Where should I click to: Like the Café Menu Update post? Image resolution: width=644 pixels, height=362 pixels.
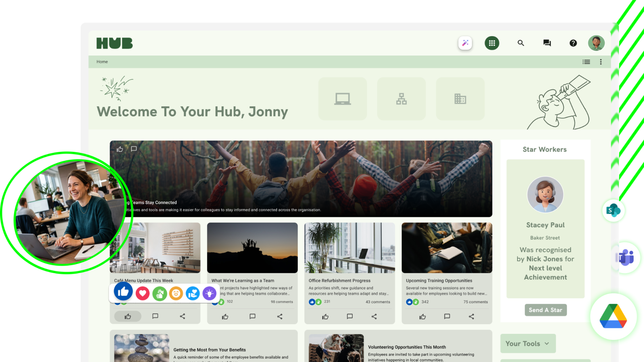pos(127,316)
